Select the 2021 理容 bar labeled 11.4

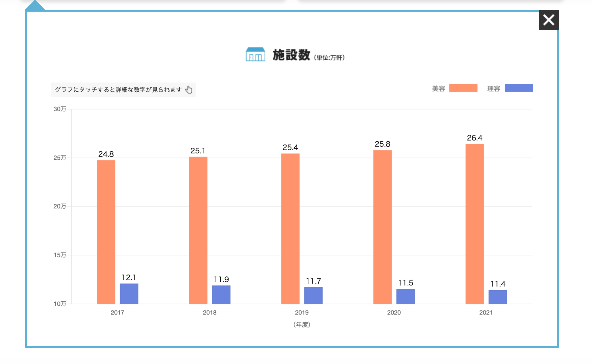(x=497, y=297)
